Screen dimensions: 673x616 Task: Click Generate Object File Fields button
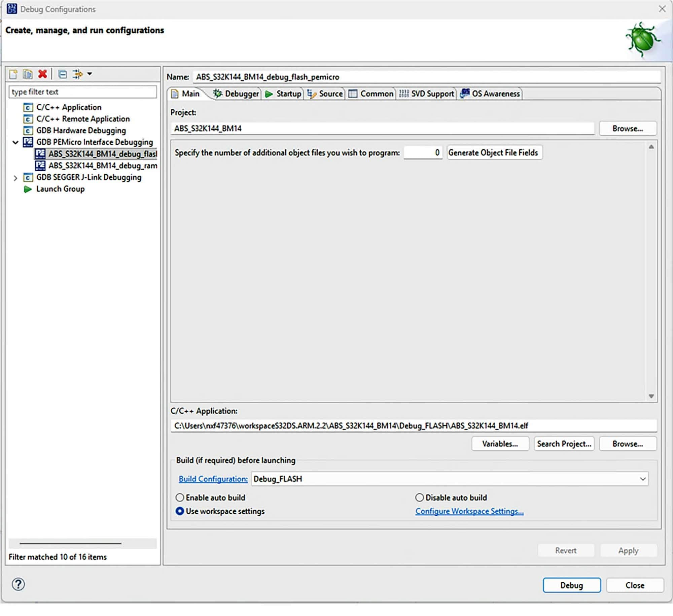[494, 152]
